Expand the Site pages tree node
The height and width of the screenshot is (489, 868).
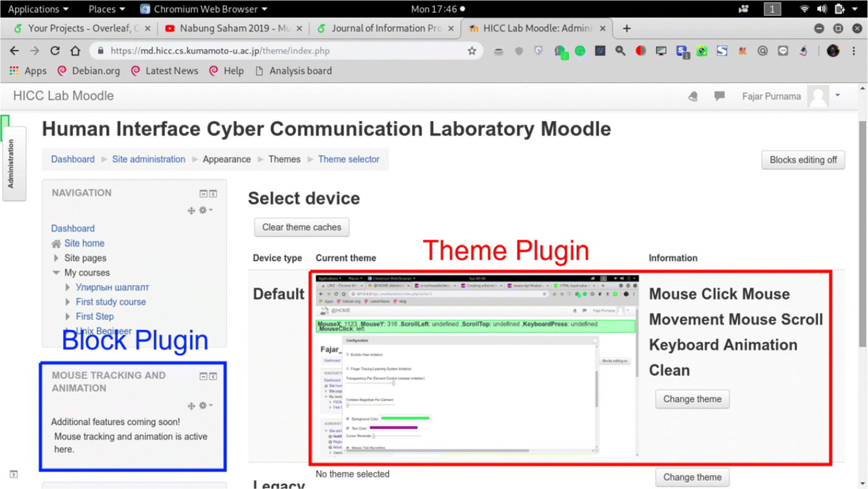click(56, 258)
